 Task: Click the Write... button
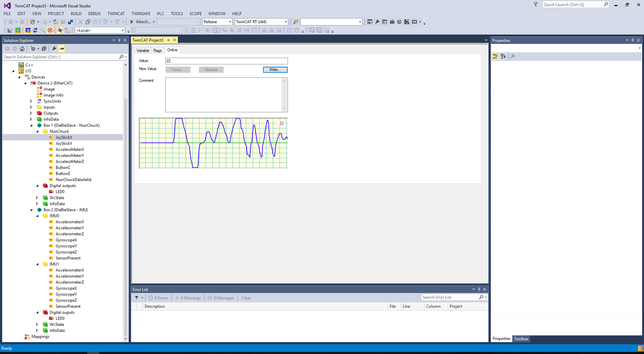pos(275,70)
